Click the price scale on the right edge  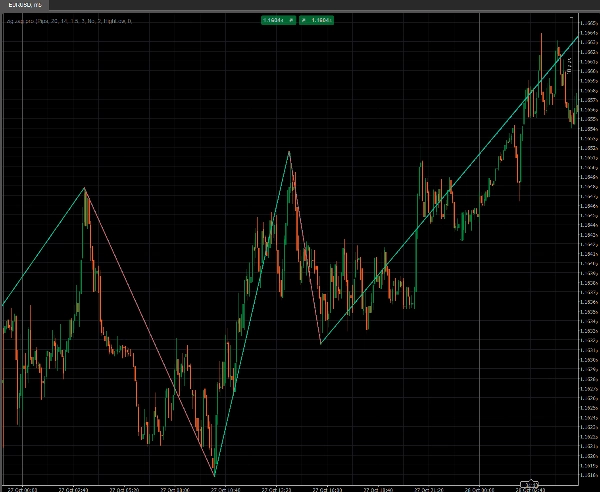pos(589,250)
